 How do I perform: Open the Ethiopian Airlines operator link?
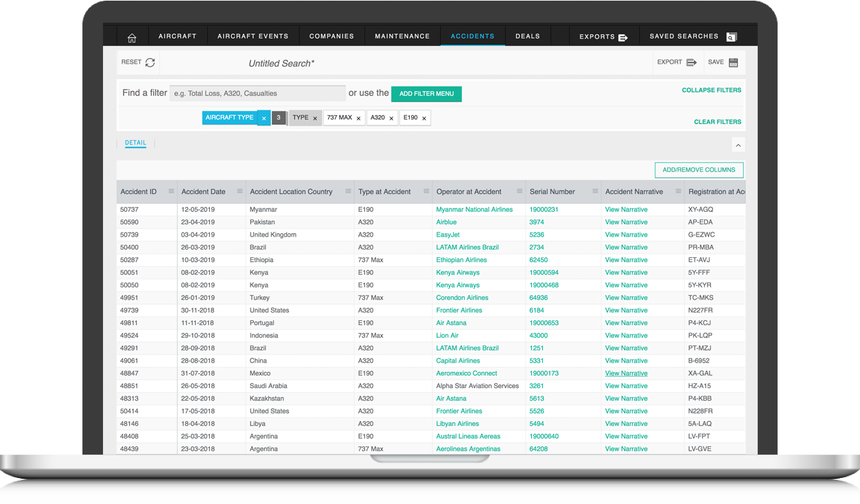coord(461,260)
